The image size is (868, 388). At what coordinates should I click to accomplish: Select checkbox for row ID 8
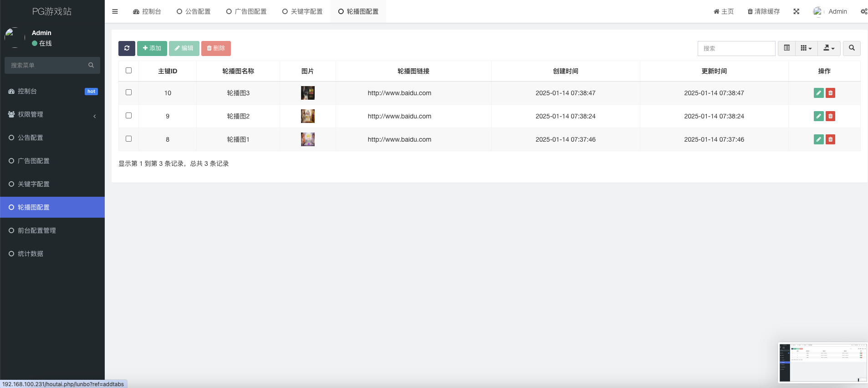128,139
